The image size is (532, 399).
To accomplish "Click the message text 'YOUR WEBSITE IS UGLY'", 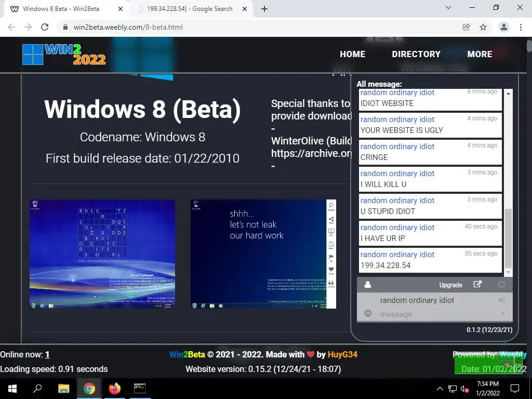I will [402, 130].
